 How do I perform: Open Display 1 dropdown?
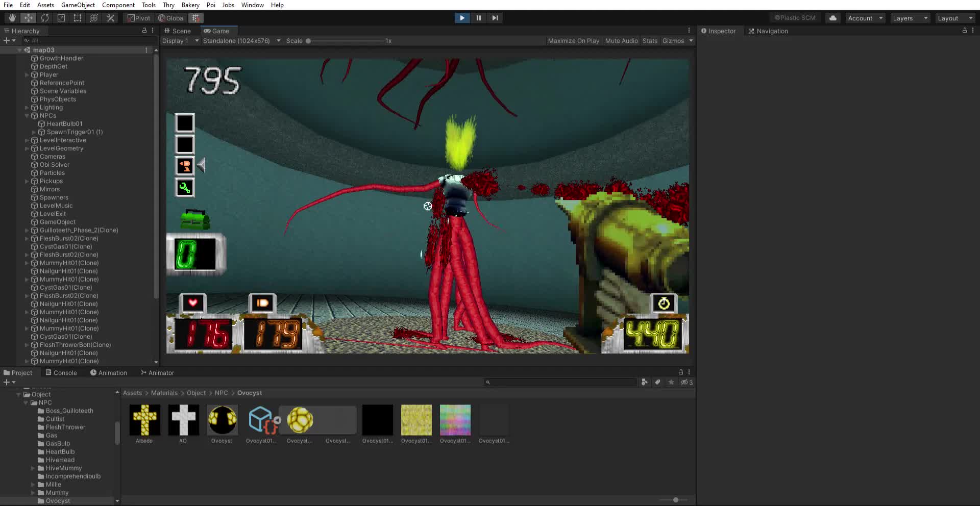pos(180,41)
